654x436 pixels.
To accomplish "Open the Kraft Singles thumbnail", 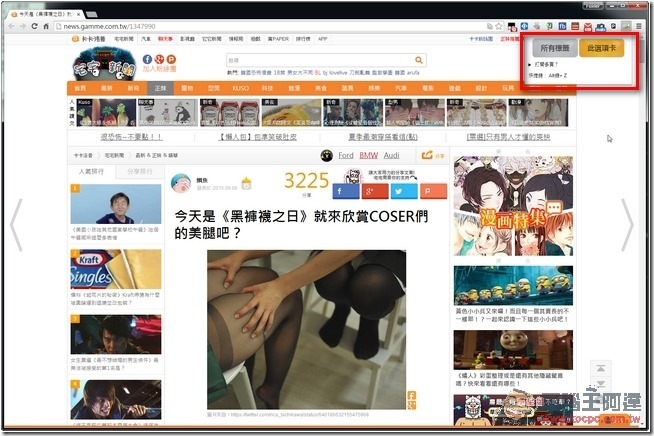I will click(116, 270).
